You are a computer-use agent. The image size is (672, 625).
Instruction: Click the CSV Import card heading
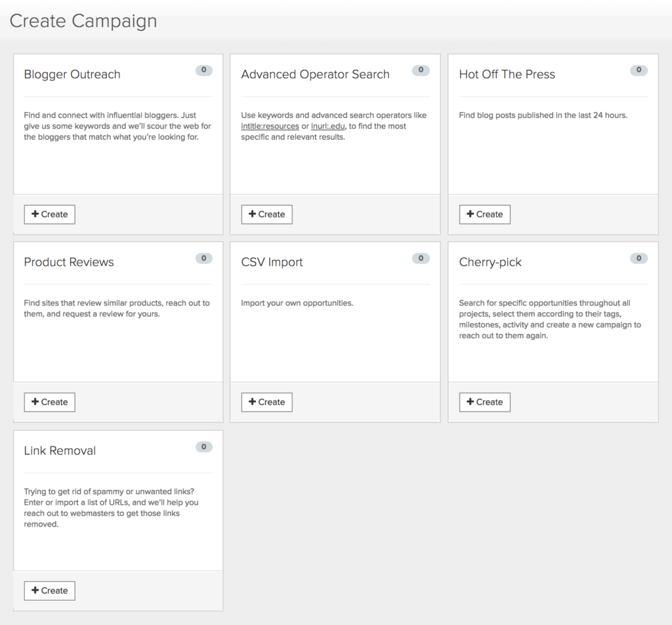(272, 263)
